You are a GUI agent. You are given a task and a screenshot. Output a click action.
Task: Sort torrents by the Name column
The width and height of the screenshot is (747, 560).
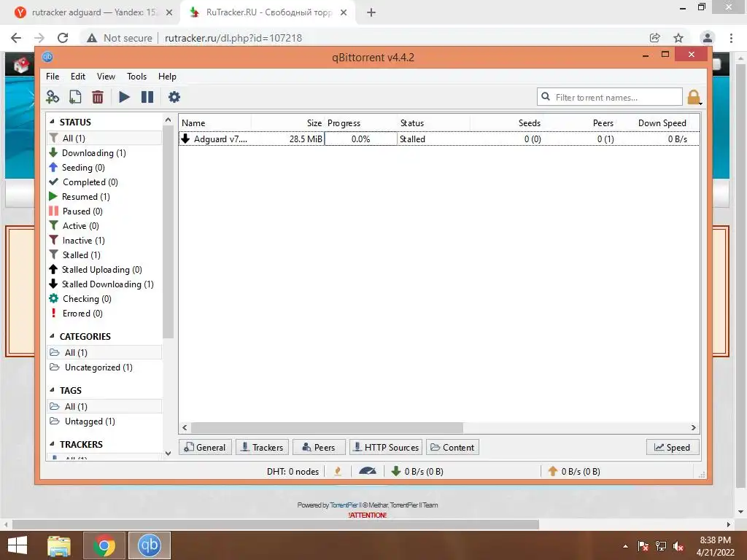click(x=215, y=122)
